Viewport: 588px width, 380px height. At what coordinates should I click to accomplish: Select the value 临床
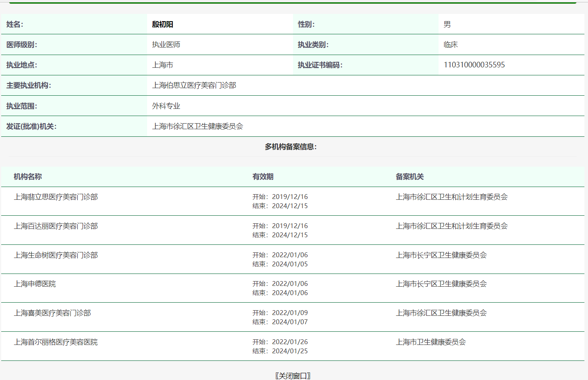point(451,45)
